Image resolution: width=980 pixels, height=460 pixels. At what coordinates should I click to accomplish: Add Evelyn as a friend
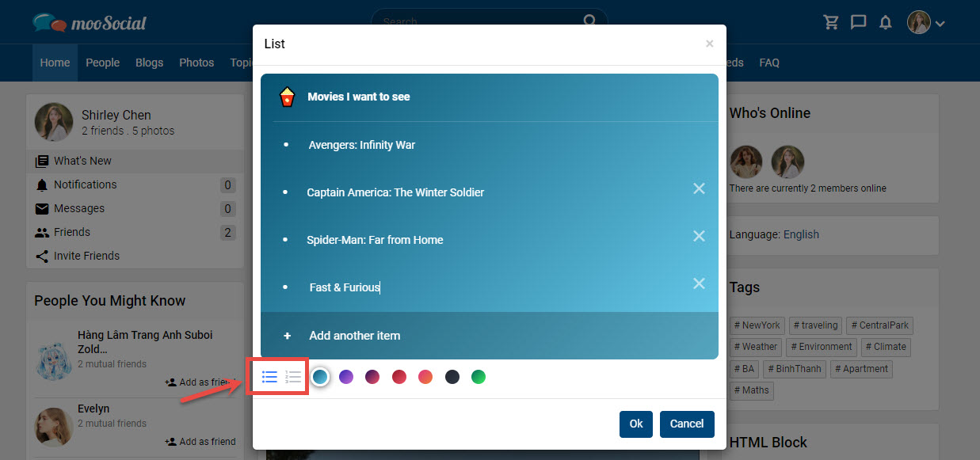pos(200,442)
